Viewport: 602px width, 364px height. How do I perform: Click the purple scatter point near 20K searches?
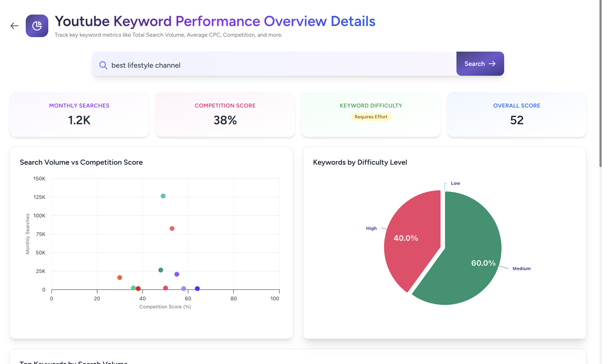[x=177, y=274]
